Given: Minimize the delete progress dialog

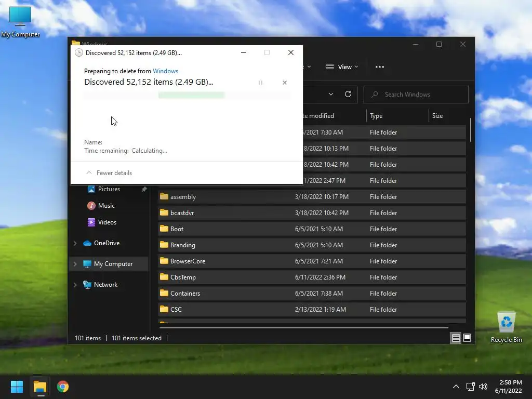Looking at the screenshot, I should [244, 52].
